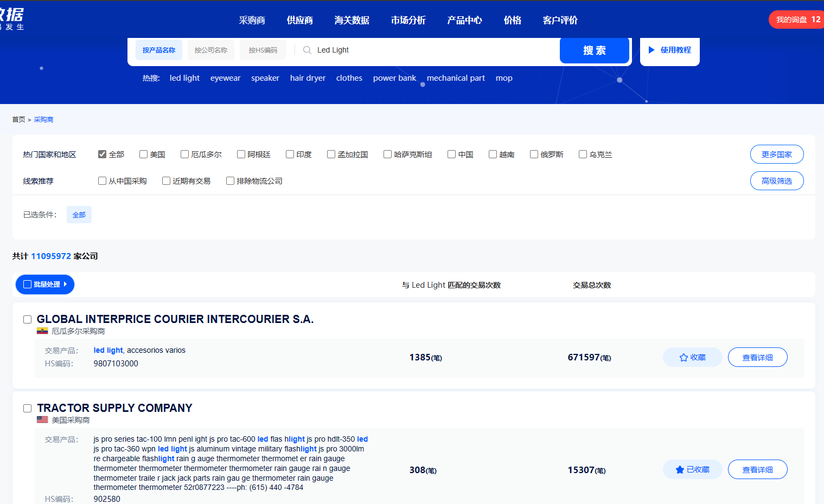
Task: Click hot search term speaker
Action: coord(265,78)
